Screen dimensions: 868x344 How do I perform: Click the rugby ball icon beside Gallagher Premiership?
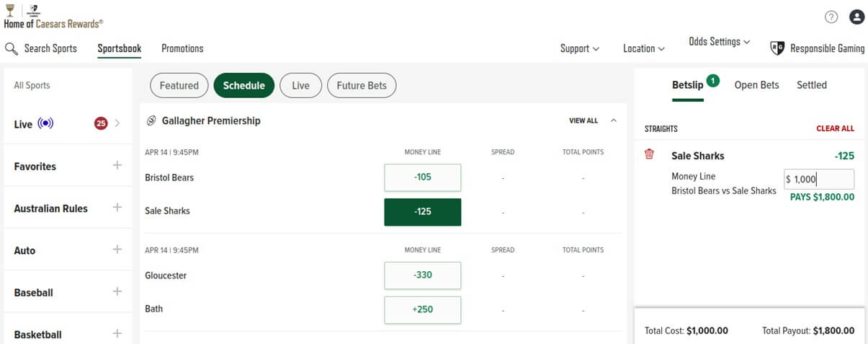(x=151, y=121)
